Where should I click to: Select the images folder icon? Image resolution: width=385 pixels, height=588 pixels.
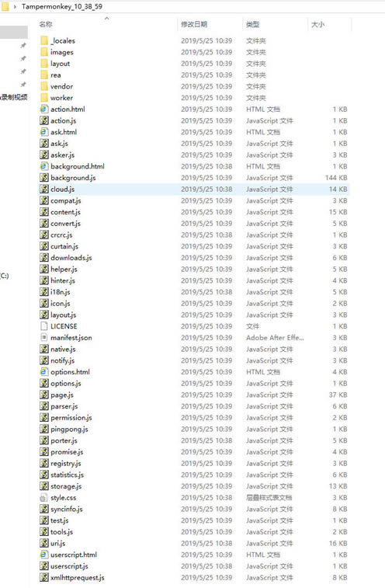pos(44,52)
